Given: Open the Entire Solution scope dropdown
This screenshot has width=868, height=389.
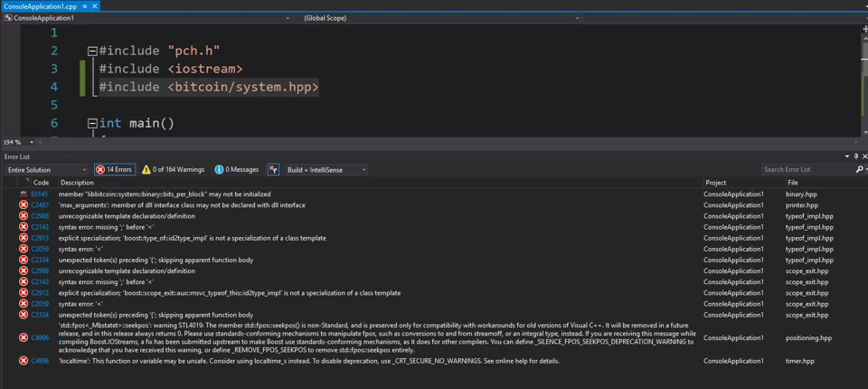Looking at the screenshot, I should pos(46,169).
